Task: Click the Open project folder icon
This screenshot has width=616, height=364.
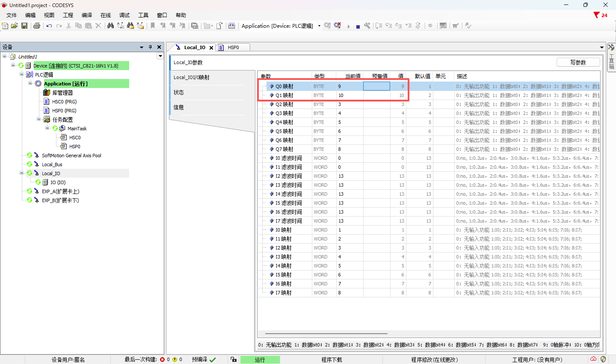Action: click(x=15, y=26)
